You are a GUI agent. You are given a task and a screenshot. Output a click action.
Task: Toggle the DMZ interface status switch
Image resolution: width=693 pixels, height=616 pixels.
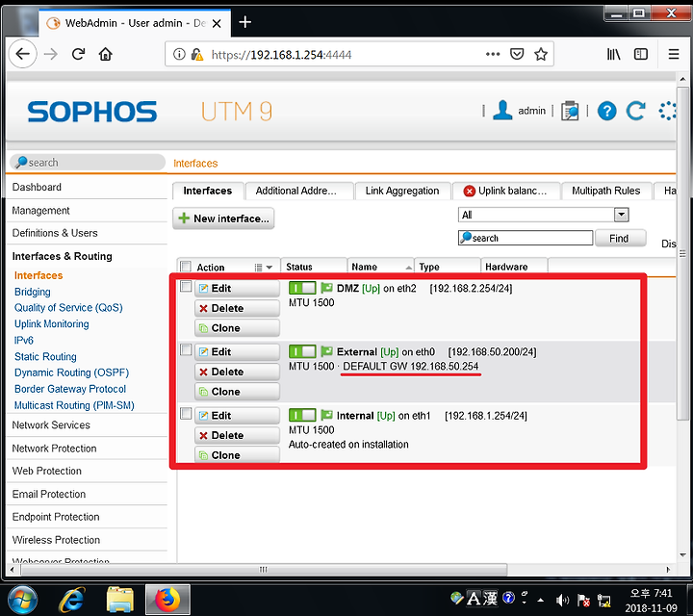(x=302, y=288)
